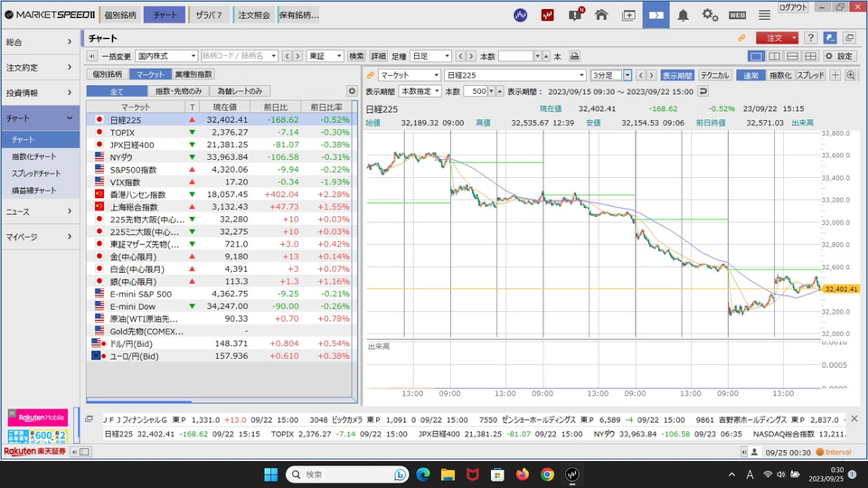Image resolution: width=868 pixels, height=488 pixels.
Task: Click the orange link icon beside 注文 button
Action: pyautogui.click(x=741, y=38)
